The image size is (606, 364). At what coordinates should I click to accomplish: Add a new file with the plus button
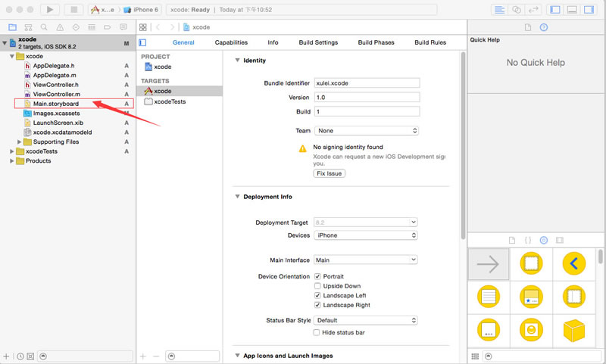click(6, 356)
